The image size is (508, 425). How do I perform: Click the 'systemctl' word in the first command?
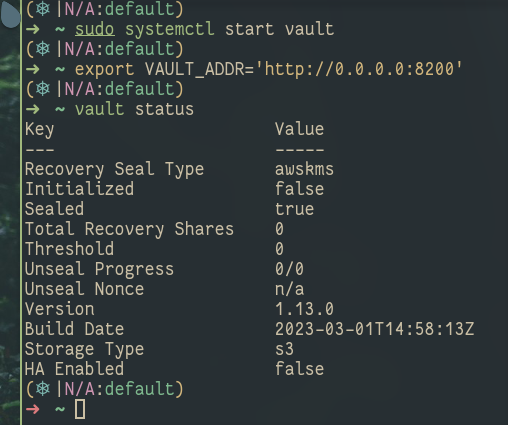[x=170, y=29]
